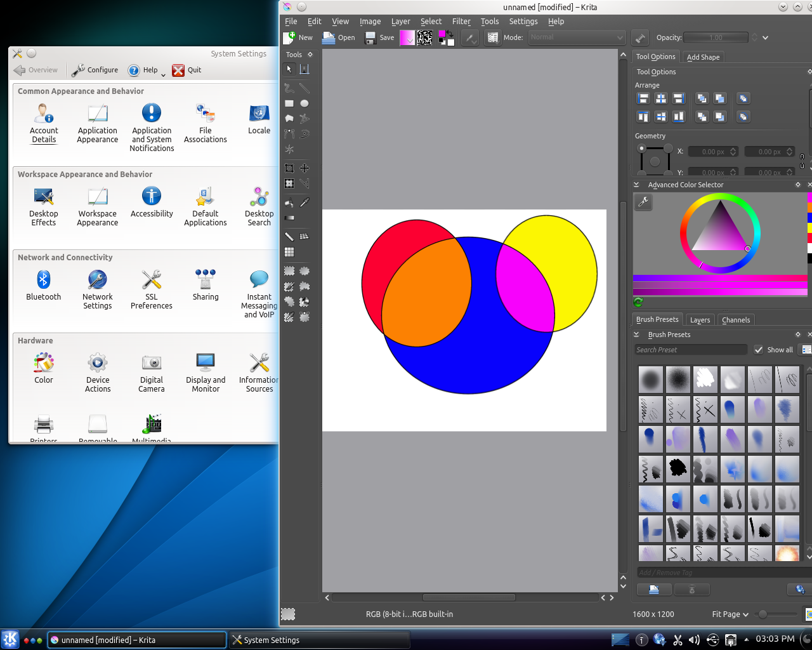Select the center geometry anchor point
Viewport: 812px width, 650px height.
pos(655,161)
